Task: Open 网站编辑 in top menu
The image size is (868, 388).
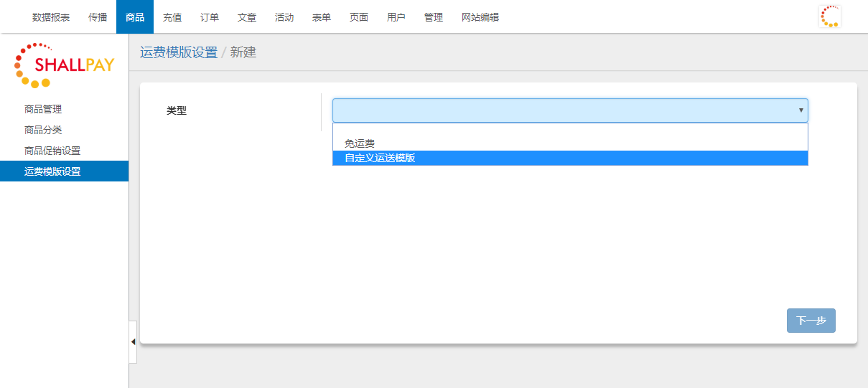Action: pyautogui.click(x=480, y=17)
